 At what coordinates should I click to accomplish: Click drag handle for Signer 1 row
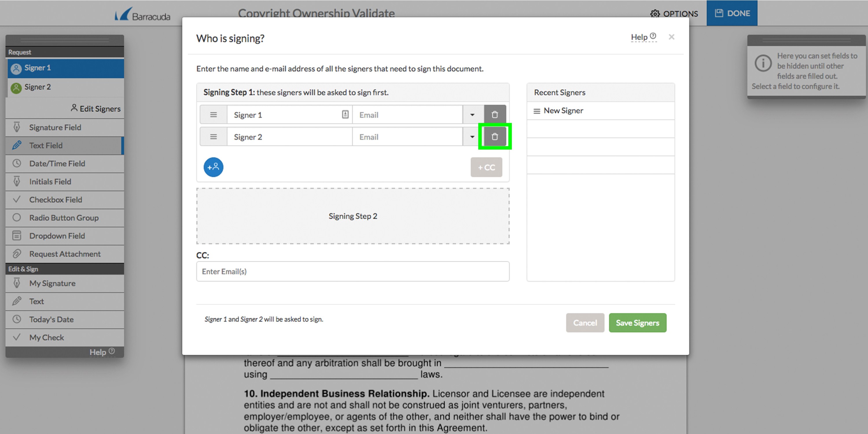click(213, 115)
